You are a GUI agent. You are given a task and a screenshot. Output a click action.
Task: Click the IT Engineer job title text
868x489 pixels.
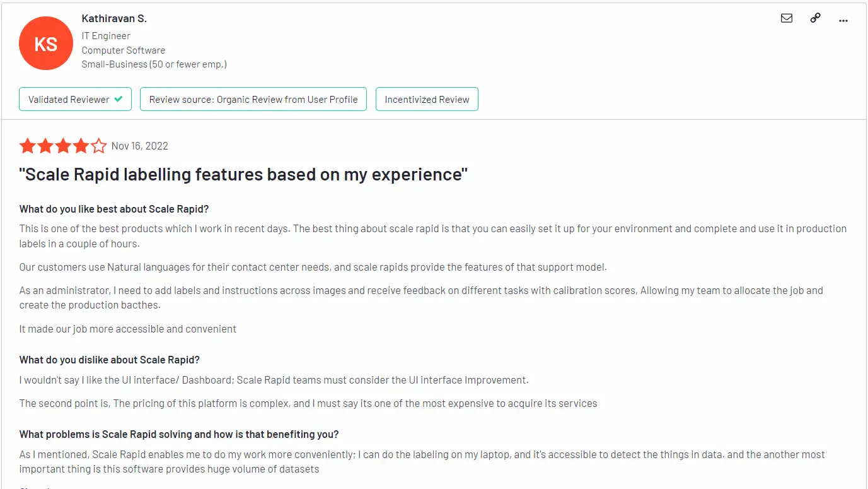coord(106,36)
